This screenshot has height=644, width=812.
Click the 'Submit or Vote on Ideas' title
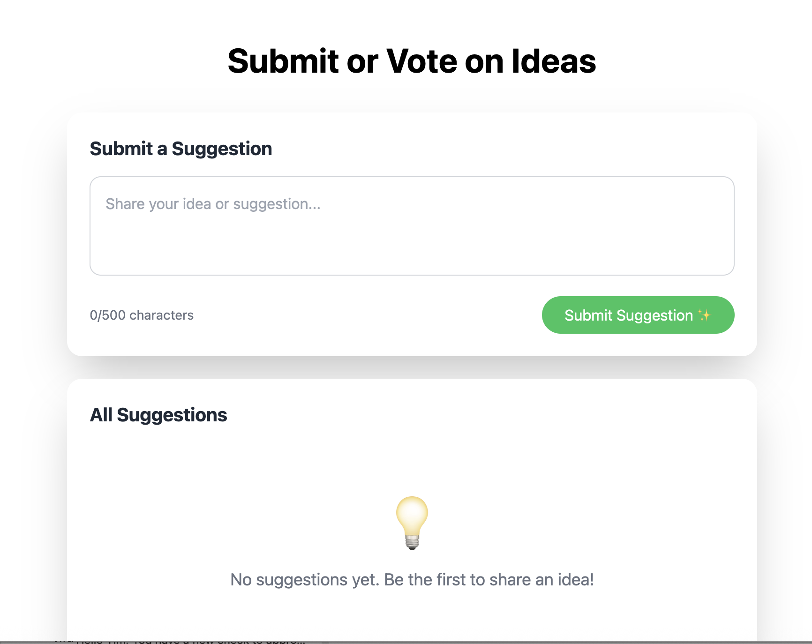pyautogui.click(x=412, y=61)
